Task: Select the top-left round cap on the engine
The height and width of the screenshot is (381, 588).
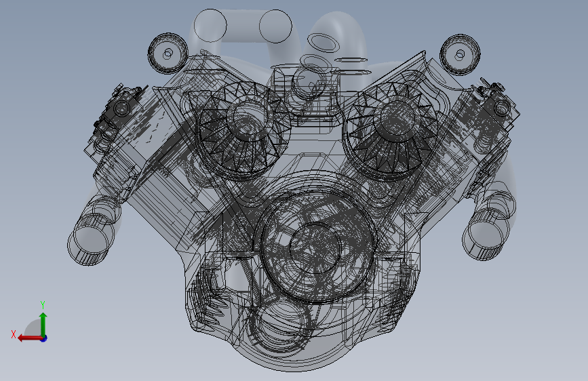Action: click(168, 54)
